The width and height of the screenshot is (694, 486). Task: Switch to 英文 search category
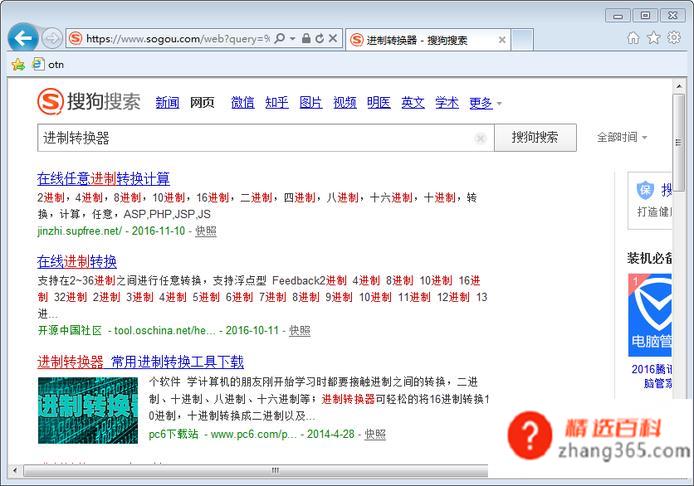tap(413, 103)
